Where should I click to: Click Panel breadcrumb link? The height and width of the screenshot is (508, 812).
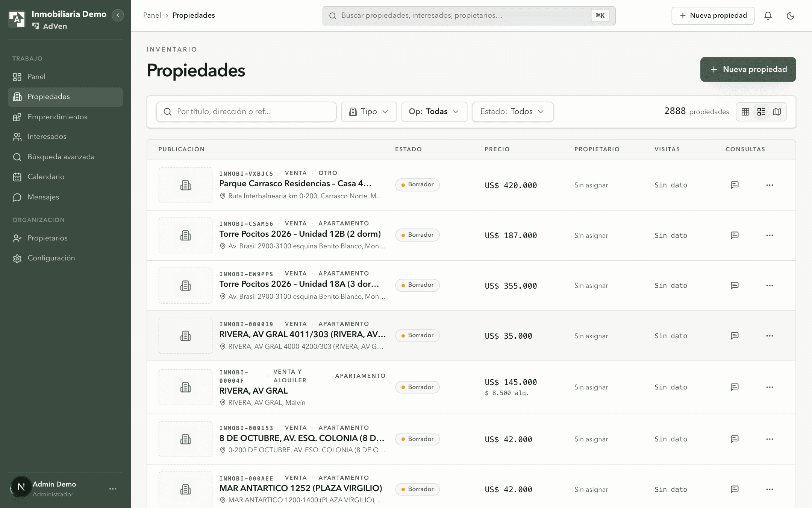click(x=152, y=15)
